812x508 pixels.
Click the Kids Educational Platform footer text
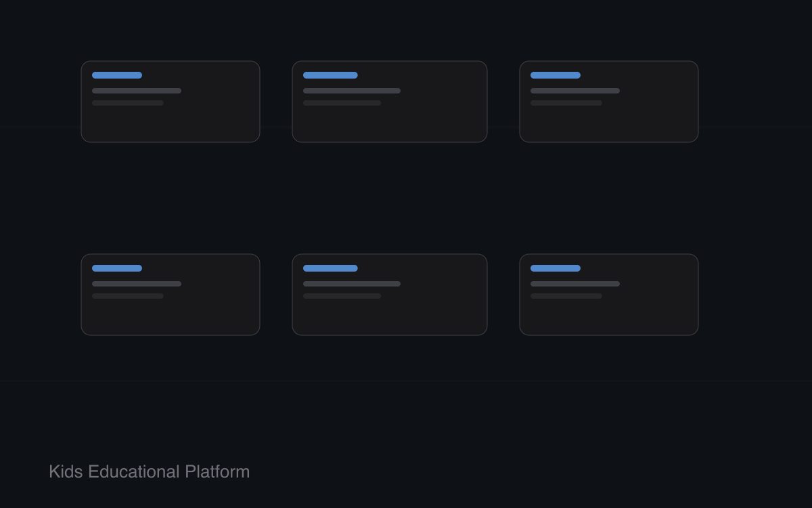tap(149, 471)
